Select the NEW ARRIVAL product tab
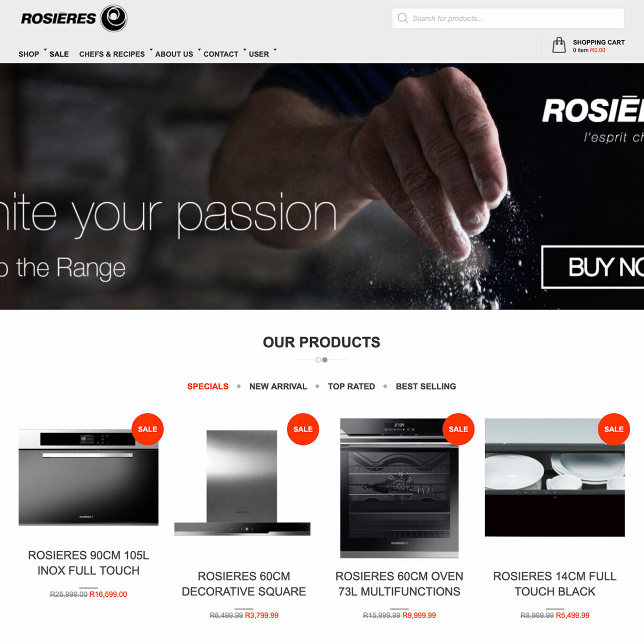 point(278,386)
